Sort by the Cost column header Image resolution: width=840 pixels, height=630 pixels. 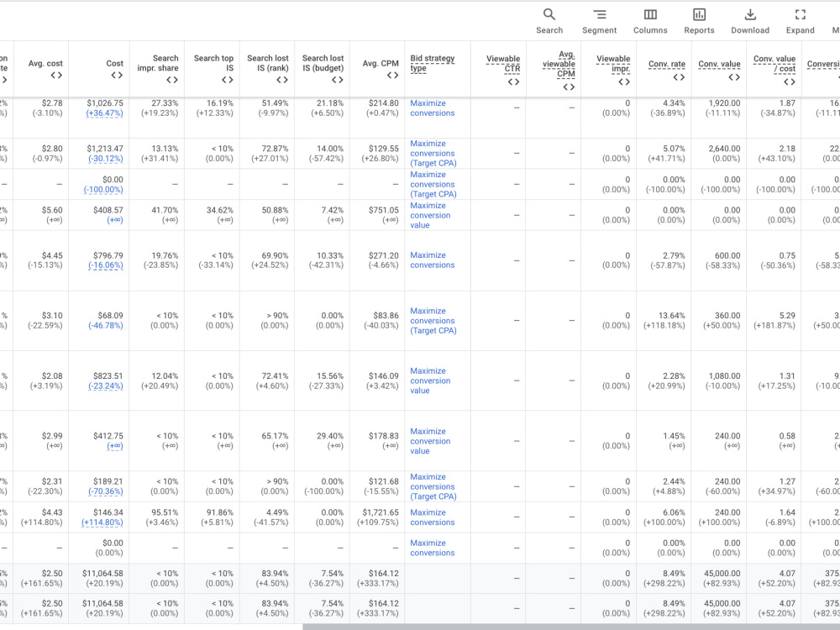(x=114, y=63)
